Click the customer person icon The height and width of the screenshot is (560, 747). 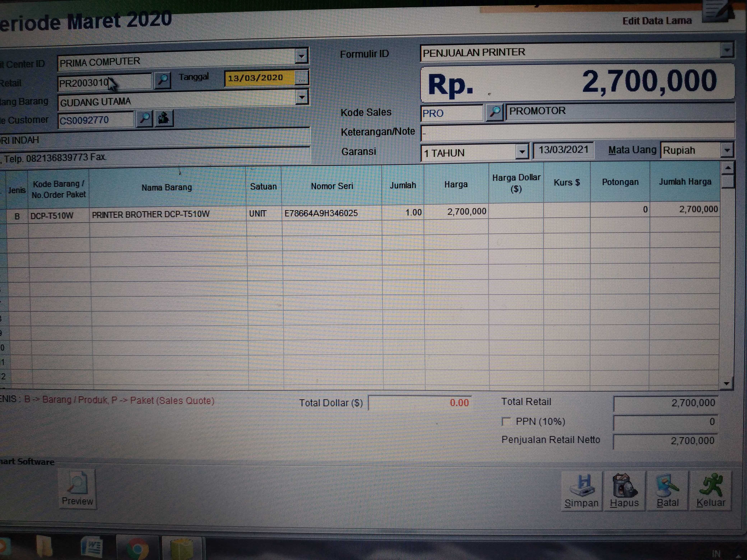pos(164,118)
